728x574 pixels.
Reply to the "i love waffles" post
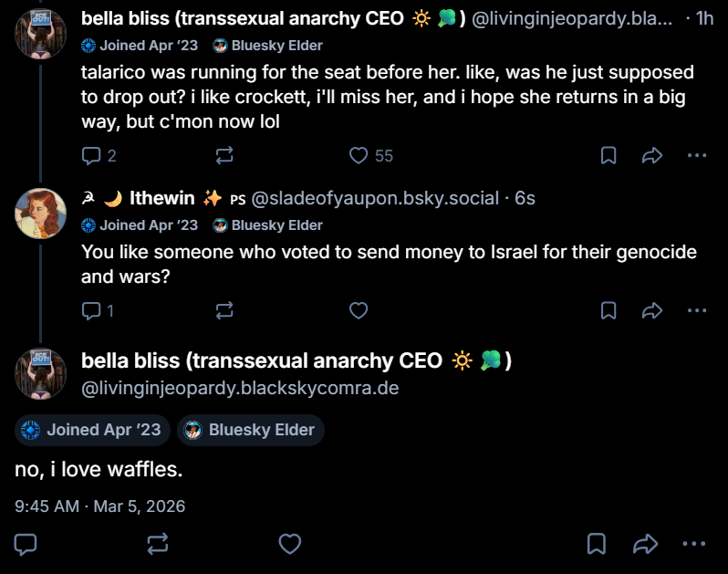[26, 545]
